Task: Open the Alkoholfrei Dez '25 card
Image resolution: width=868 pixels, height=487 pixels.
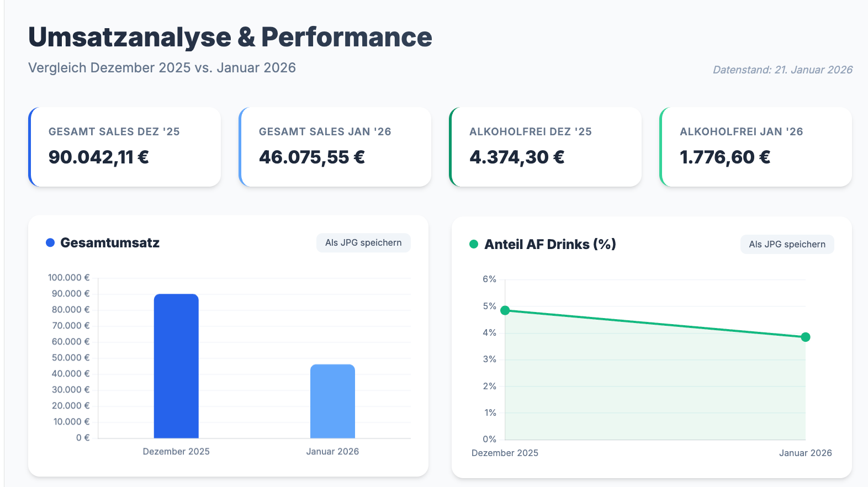Action: tap(546, 147)
